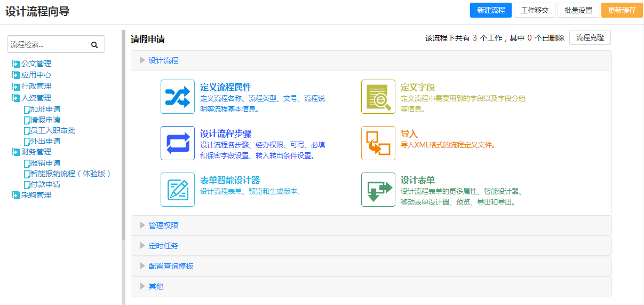This screenshot has height=305, width=644.
Task: Click the 新建流程 button
Action: click(491, 10)
